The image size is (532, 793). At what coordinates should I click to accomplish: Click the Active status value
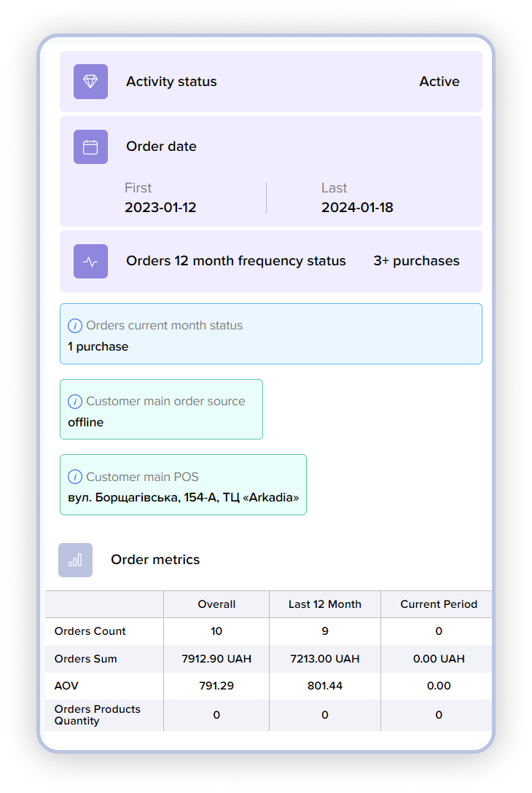[x=439, y=82]
